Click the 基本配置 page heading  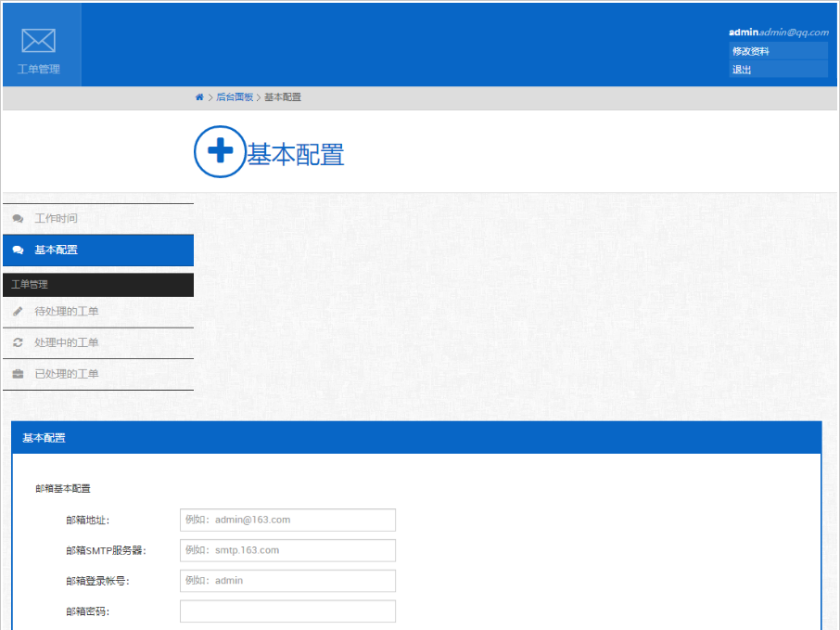pos(295,154)
